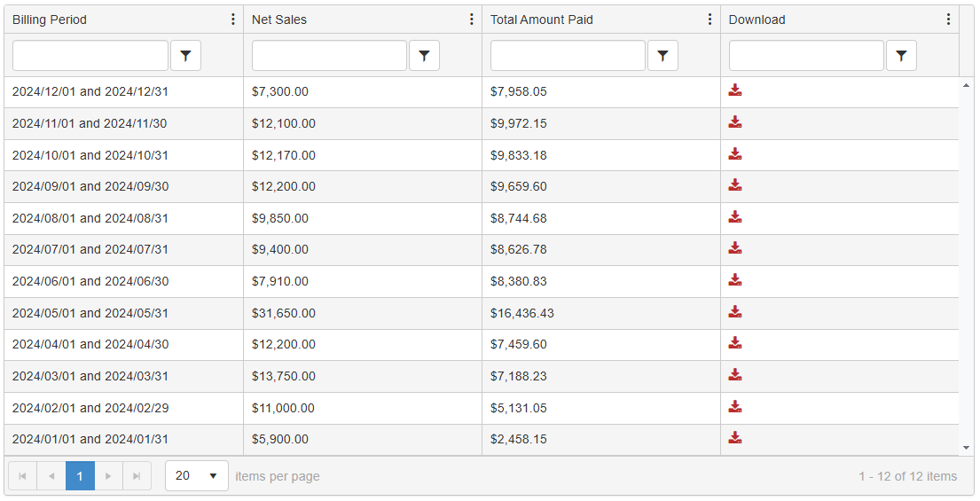
Task: Click the Download column filter funnel button
Action: [x=901, y=56]
